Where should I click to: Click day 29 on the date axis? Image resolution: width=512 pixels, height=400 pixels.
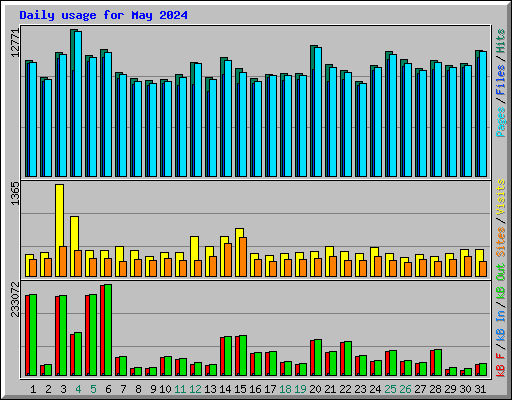[x=450, y=389]
